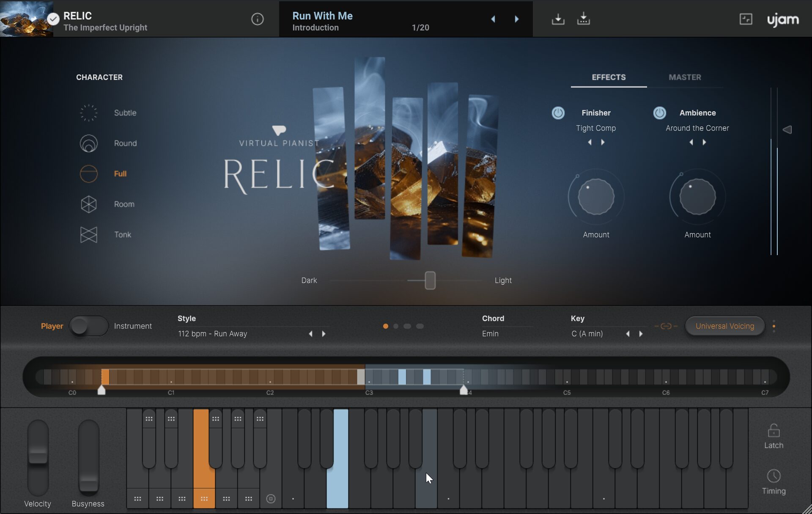Screen dimensions: 812x514
Task: Select the Room character icon
Action: (89, 204)
